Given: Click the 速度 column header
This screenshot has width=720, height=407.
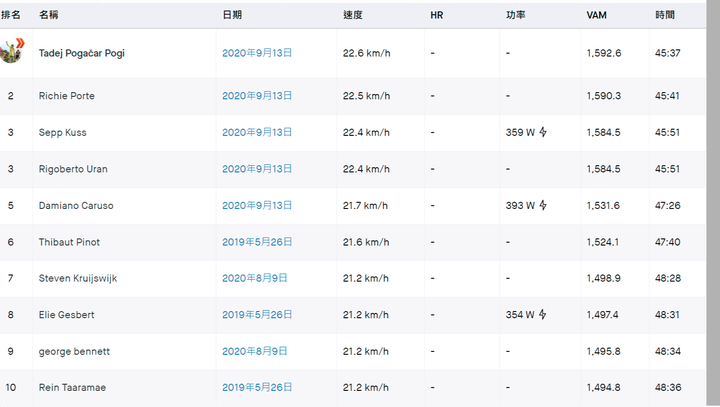Looking at the screenshot, I should (353, 15).
